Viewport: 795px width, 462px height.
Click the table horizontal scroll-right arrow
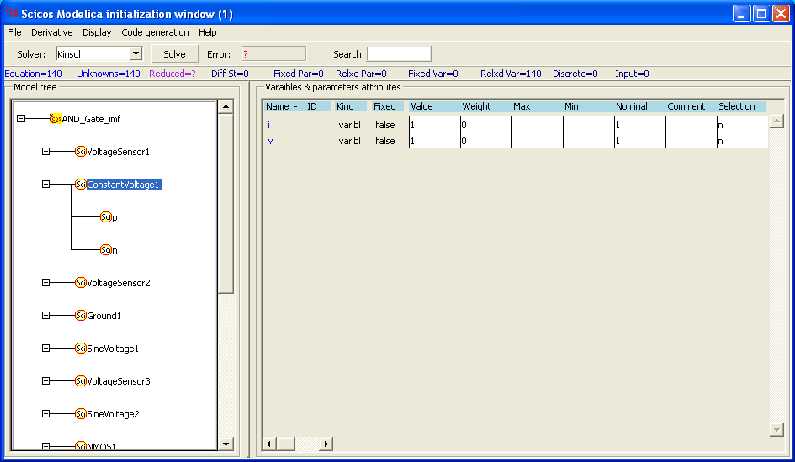(x=326, y=444)
